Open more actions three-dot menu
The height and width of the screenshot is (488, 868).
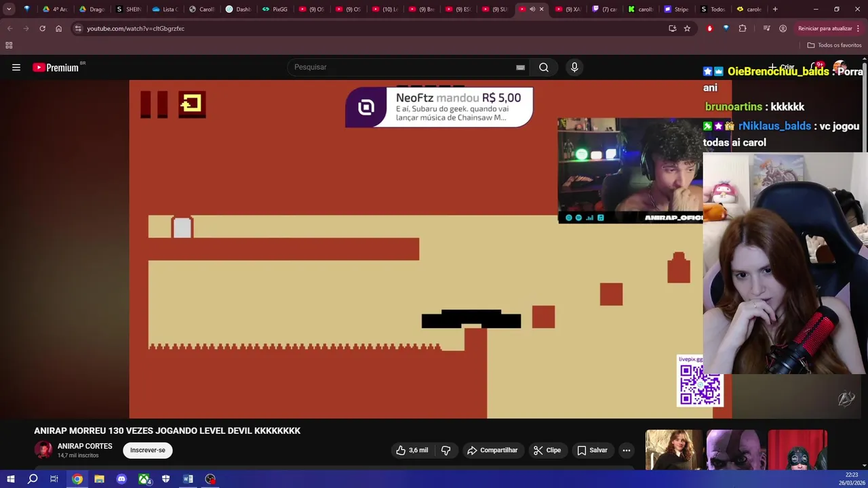coord(627,450)
